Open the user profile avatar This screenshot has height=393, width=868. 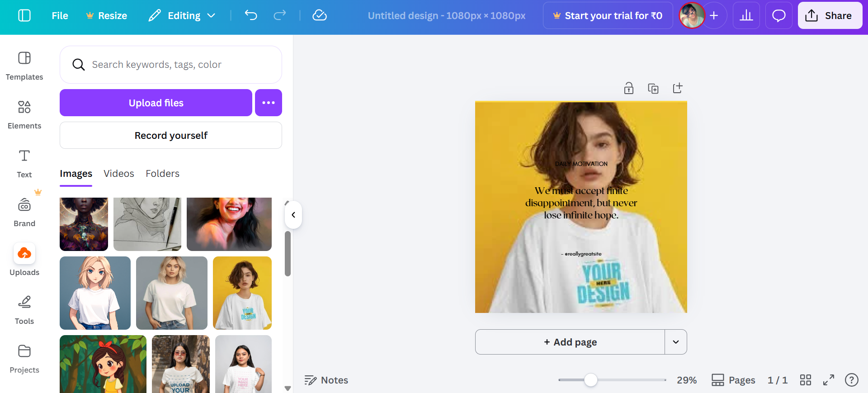pyautogui.click(x=692, y=15)
